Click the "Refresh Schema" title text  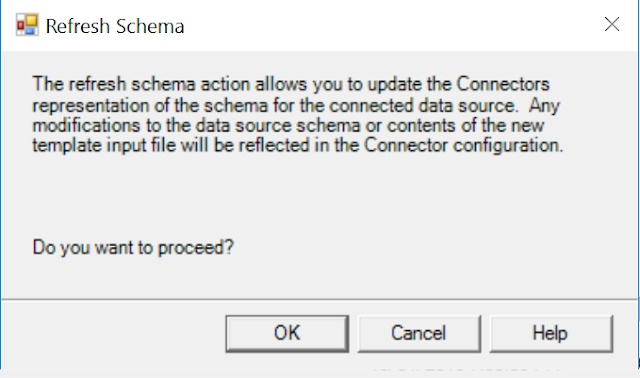pos(115,26)
